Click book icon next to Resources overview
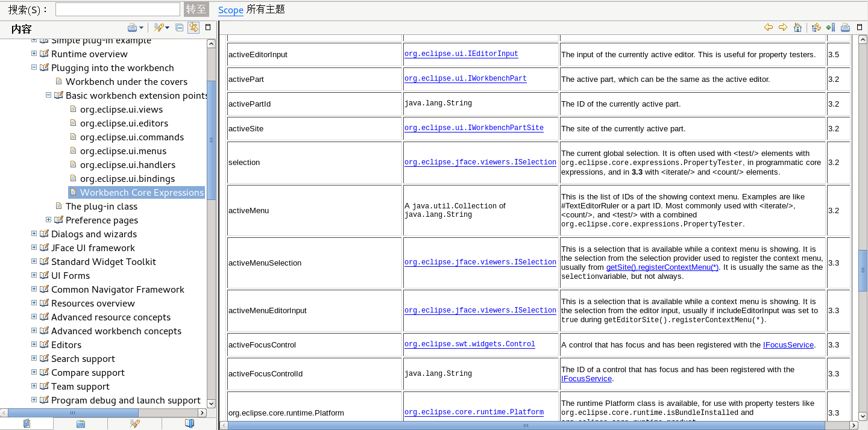The width and height of the screenshot is (868, 430). 44,303
